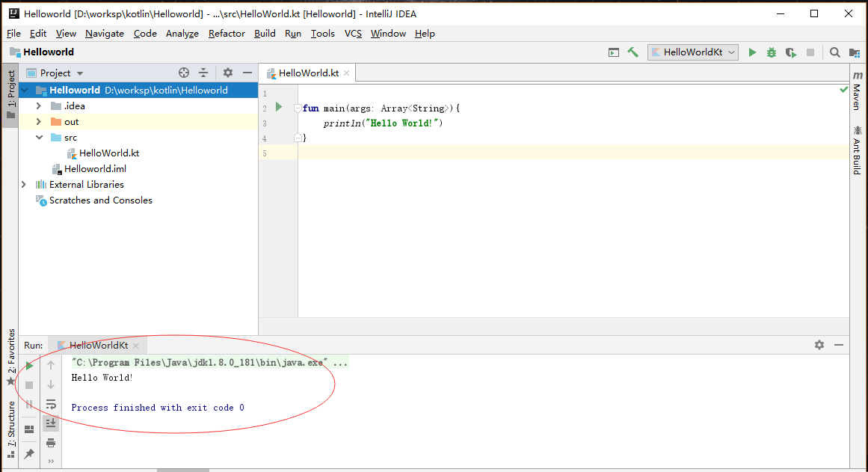Expand External Libraries node
Screen dimensions: 868x472
pos(24,185)
